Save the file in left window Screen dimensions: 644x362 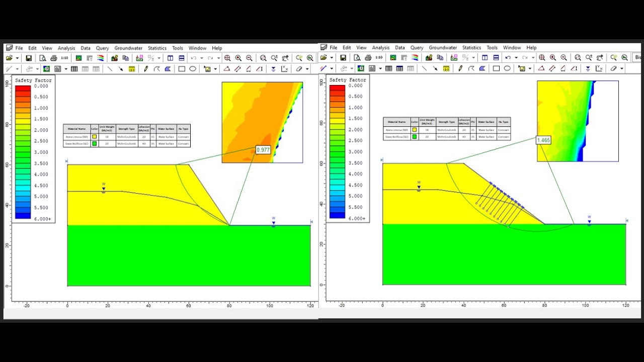pyautogui.click(x=29, y=58)
